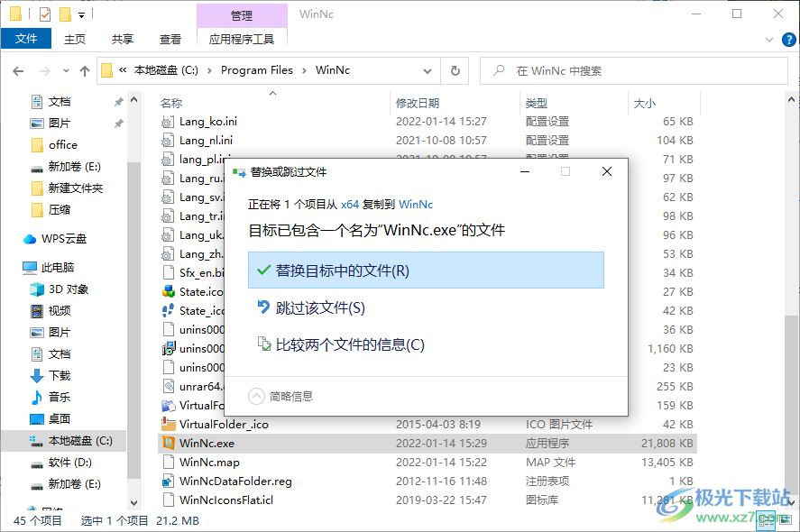Select the Lang_ko.ini file

[x=208, y=122]
